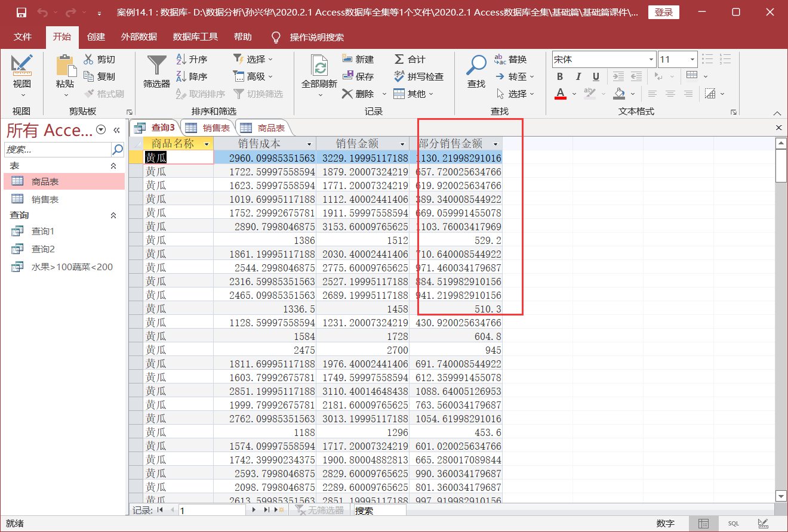Switch to 销售表 document tab
The width and height of the screenshot is (788, 532).
[208, 128]
